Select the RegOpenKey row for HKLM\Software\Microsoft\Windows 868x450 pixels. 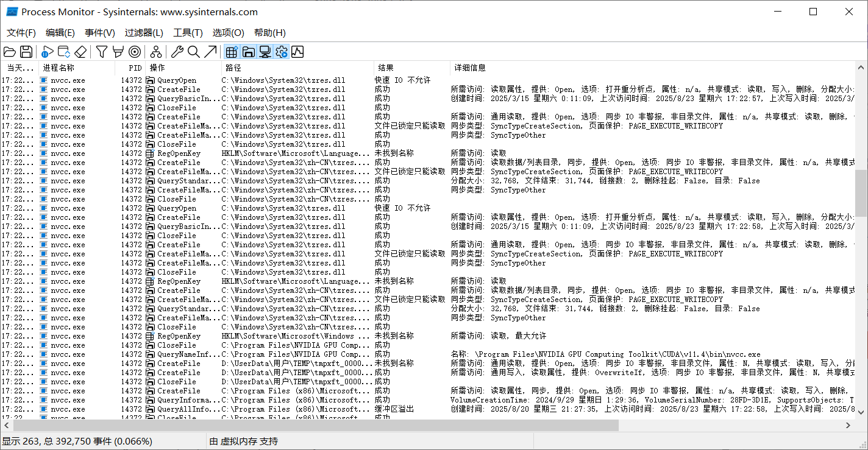pos(428,336)
